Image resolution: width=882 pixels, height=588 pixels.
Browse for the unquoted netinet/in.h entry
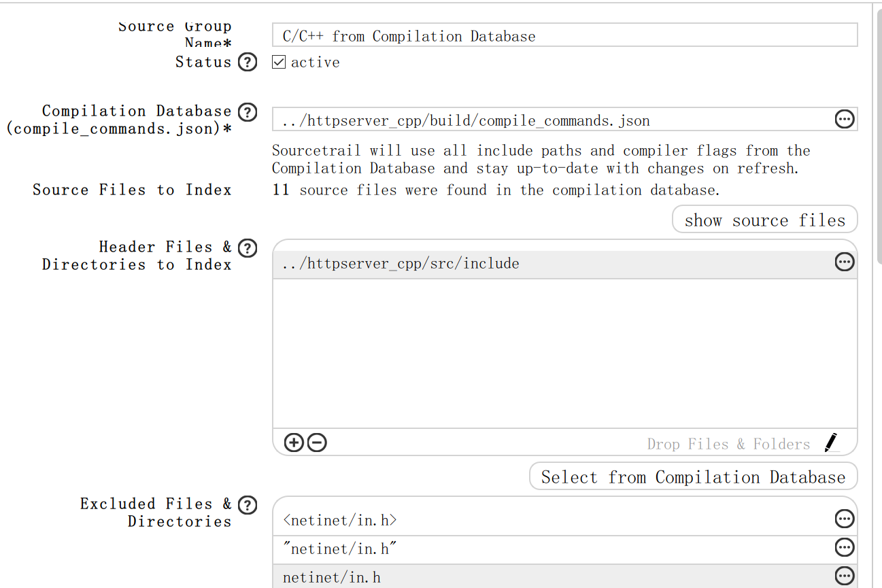tap(844, 576)
